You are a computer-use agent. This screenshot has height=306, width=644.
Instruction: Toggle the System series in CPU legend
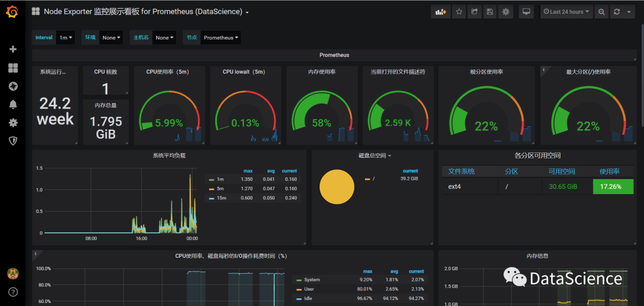pyautogui.click(x=312, y=280)
